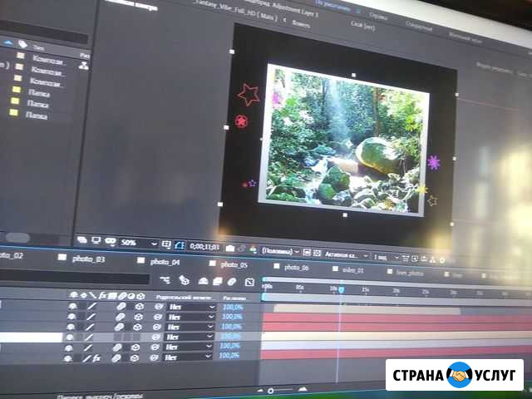
Task: Click the Frame Blending column header icon
Action: 112,296
